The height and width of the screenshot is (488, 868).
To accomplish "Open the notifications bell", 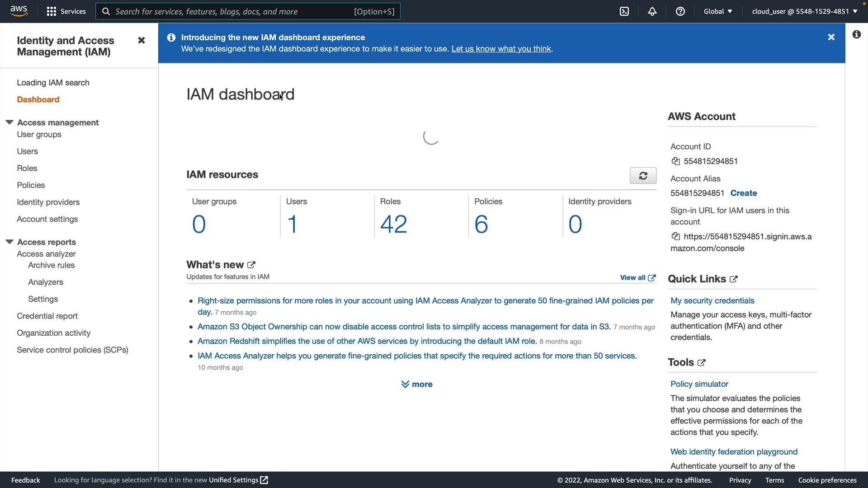I will [x=652, y=11].
